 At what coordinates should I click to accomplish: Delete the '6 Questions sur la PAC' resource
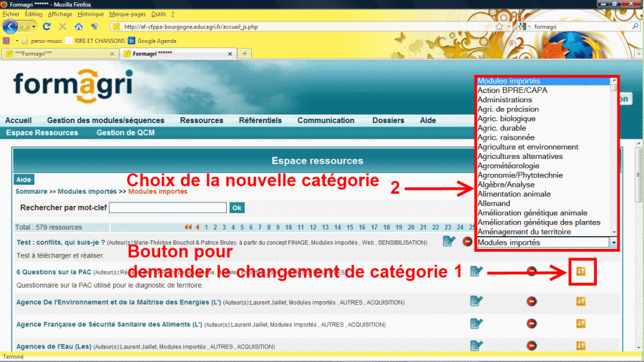coord(532,271)
